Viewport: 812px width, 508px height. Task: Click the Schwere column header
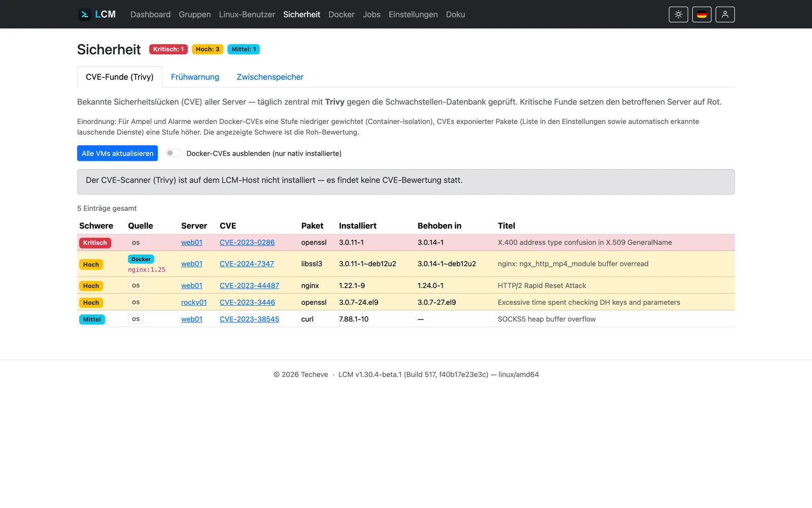coord(96,226)
